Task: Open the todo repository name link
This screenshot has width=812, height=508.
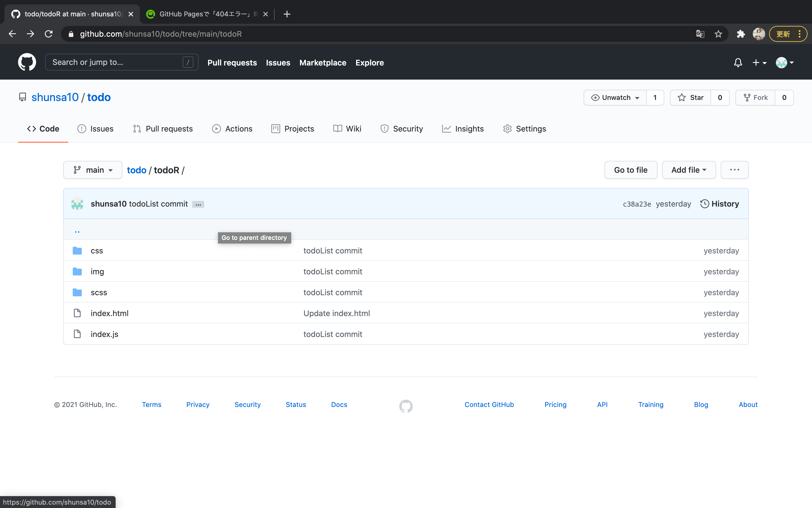Action: pos(99,97)
